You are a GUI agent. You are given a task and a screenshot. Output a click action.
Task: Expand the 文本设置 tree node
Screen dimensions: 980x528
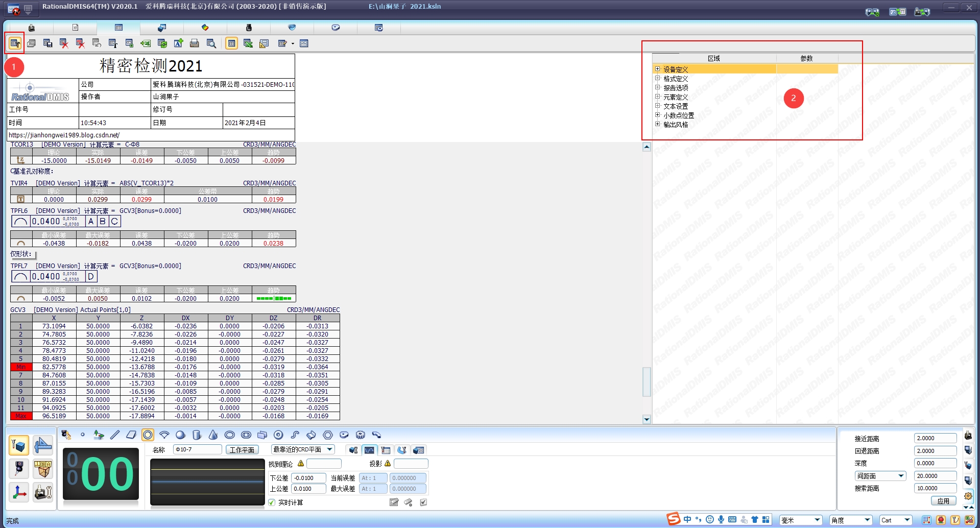tap(658, 106)
